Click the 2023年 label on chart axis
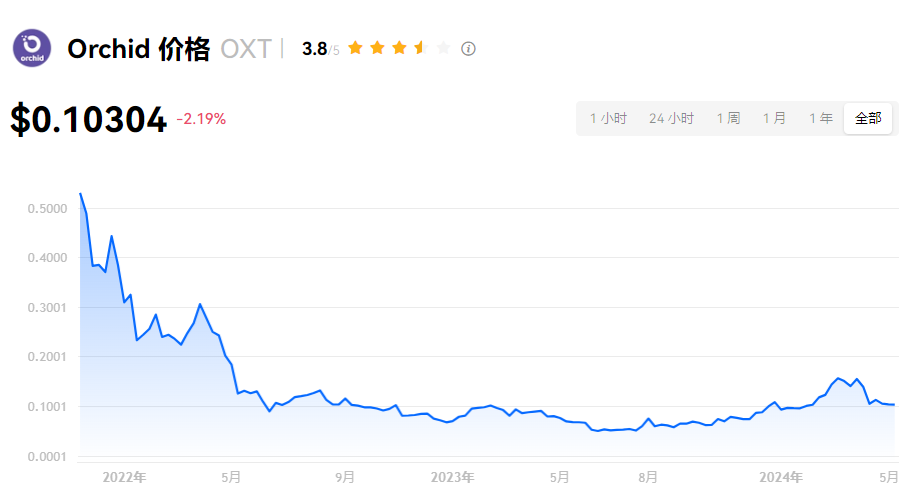 point(452,477)
